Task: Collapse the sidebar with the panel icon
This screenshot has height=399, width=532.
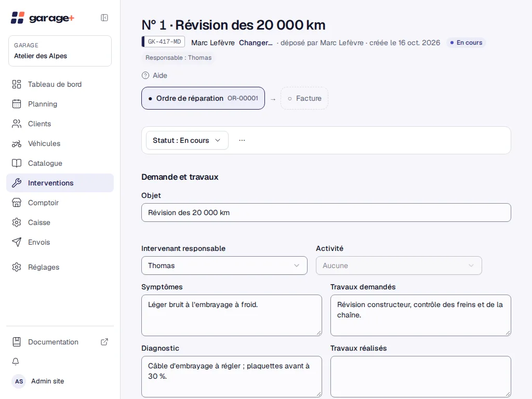Action: coord(104,18)
